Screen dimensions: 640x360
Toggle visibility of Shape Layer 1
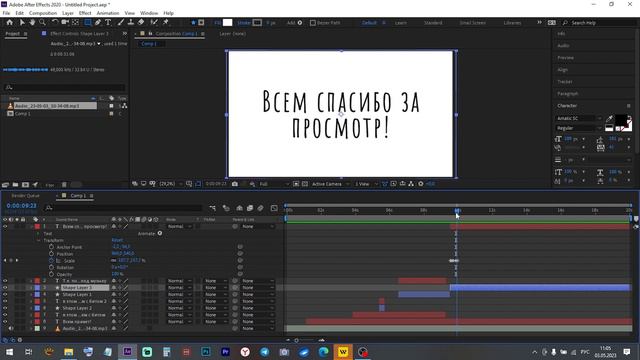click(x=5, y=295)
